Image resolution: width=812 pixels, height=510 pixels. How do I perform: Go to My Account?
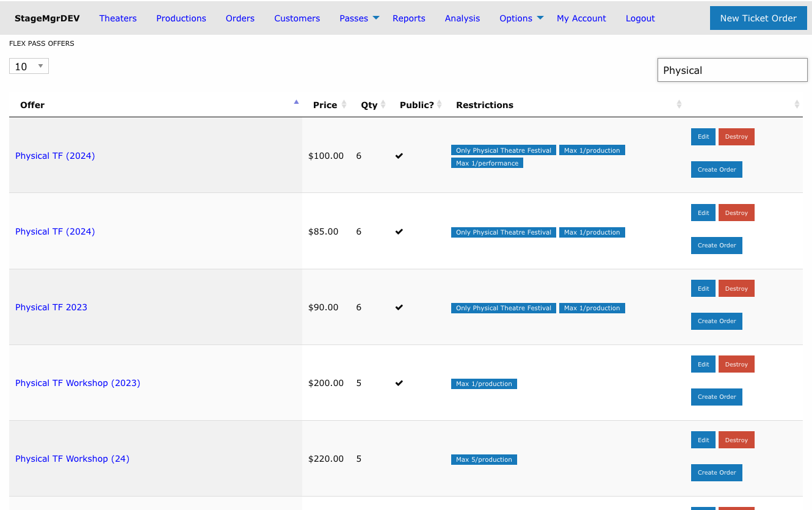[581, 18]
